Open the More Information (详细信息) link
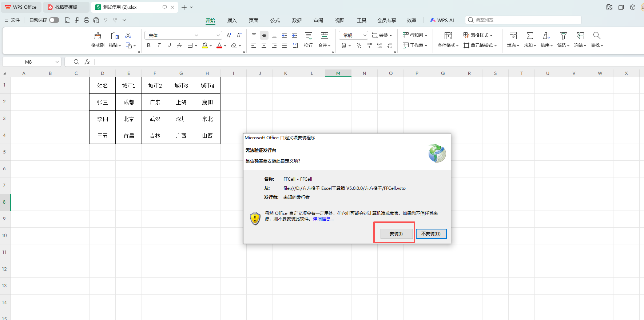The height and width of the screenshot is (320, 644). (323, 219)
